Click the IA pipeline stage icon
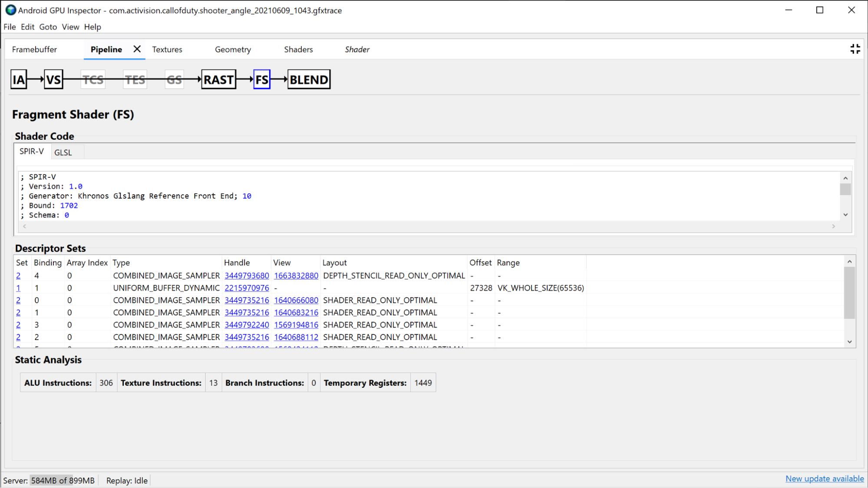868x488 pixels. pos(19,80)
